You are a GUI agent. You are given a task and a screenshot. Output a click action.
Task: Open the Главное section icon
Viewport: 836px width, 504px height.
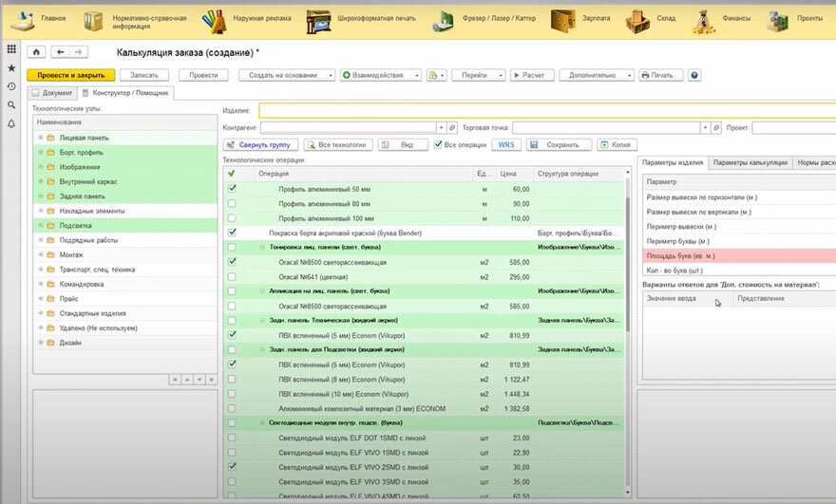click(x=23, y=20)
